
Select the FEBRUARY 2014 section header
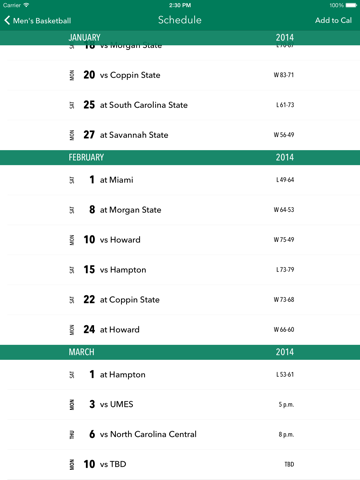pos(180,157)
